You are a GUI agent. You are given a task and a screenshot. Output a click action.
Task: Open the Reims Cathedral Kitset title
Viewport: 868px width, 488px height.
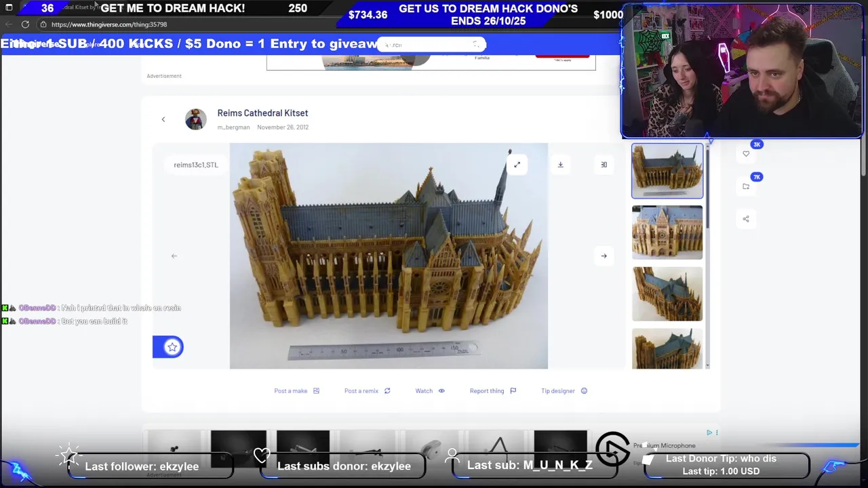[262, 113]
